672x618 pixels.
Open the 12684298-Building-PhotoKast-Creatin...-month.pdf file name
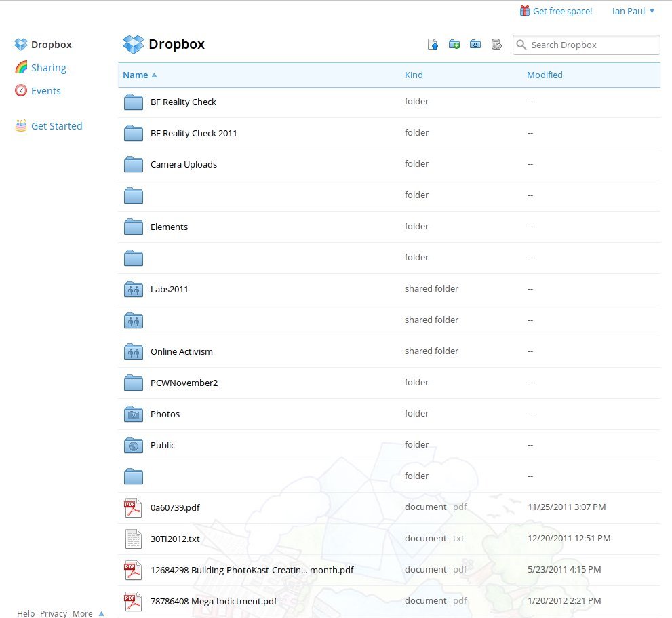[x=252, y=570]
